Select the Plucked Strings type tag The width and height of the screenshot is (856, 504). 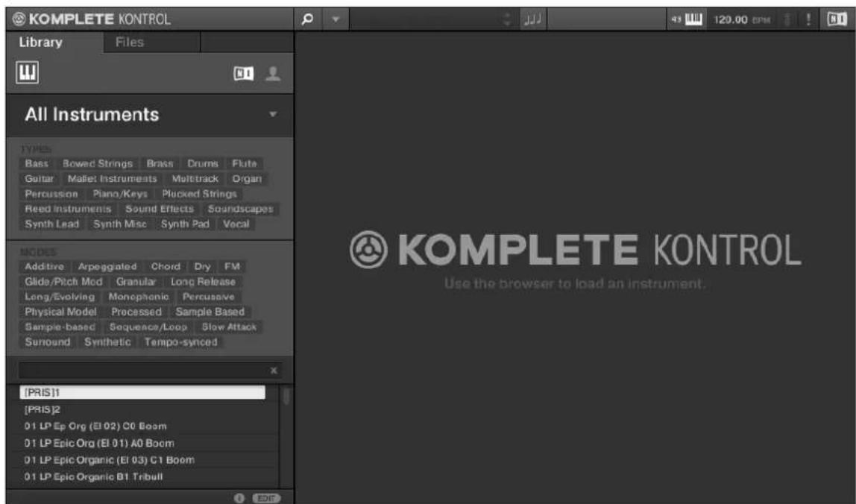click(x=200, y=194)
